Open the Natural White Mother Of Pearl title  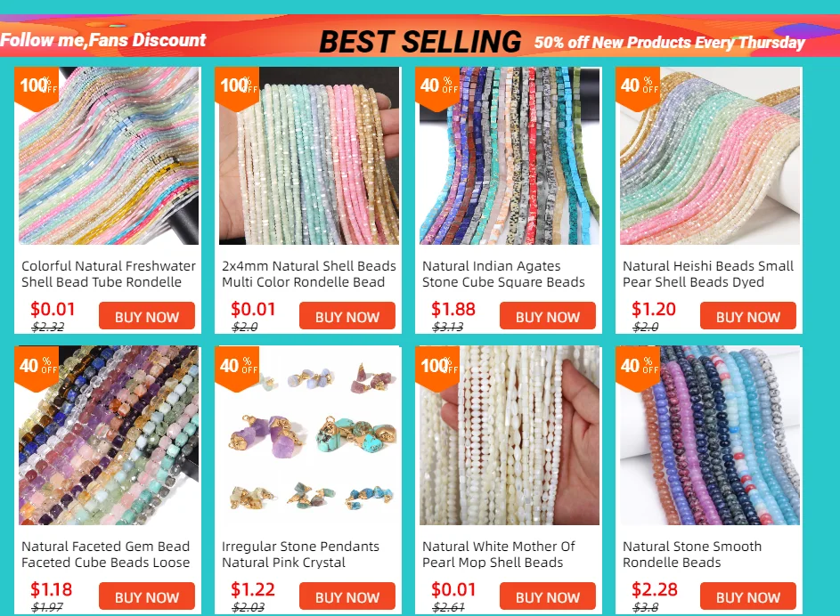coord(499,555)
